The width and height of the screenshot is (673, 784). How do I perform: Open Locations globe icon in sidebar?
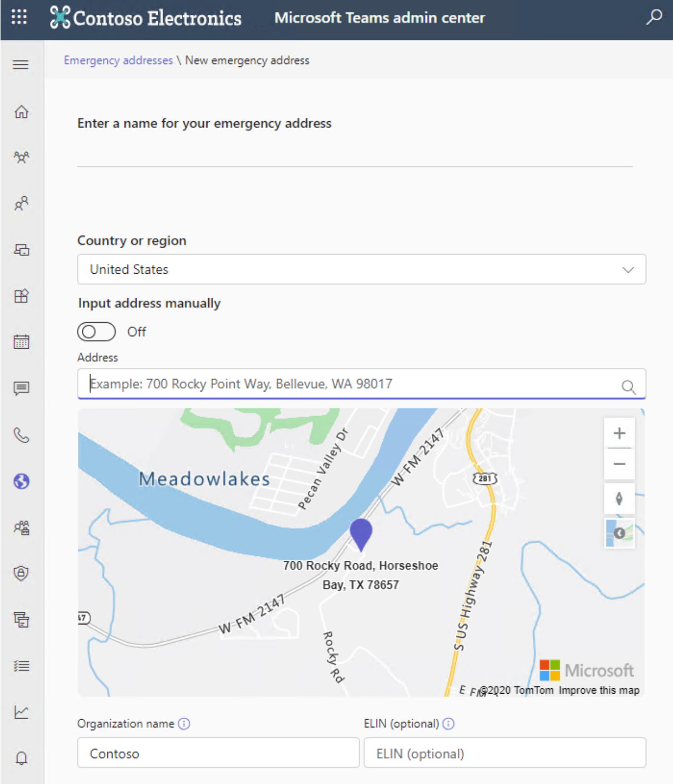[21, 482]
